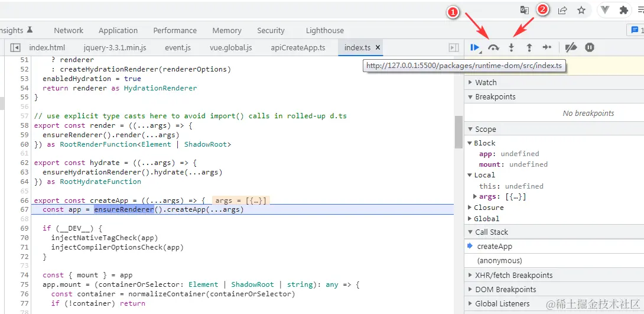
Task: Step out of the current function
Action: (529, 48)
